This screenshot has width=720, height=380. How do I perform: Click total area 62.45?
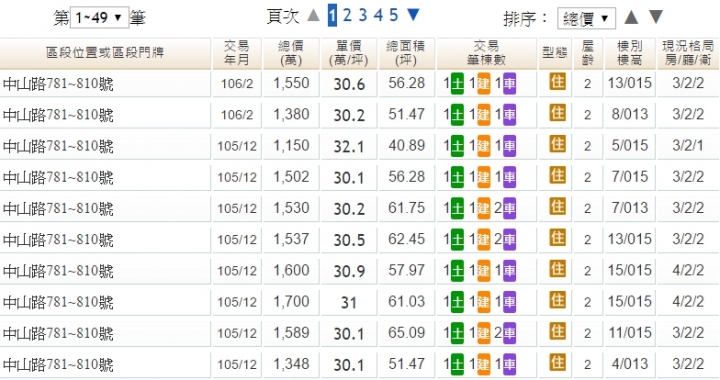click(406, 239)
